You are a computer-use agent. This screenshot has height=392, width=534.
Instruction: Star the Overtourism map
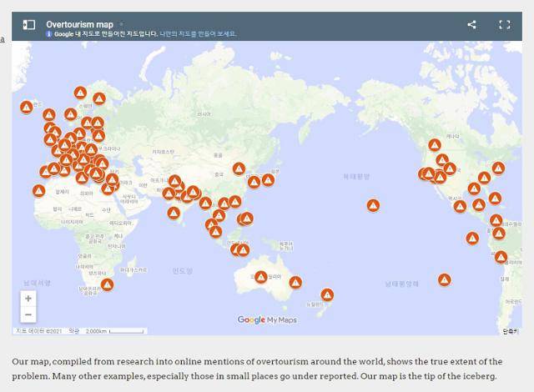click(121, 24)
